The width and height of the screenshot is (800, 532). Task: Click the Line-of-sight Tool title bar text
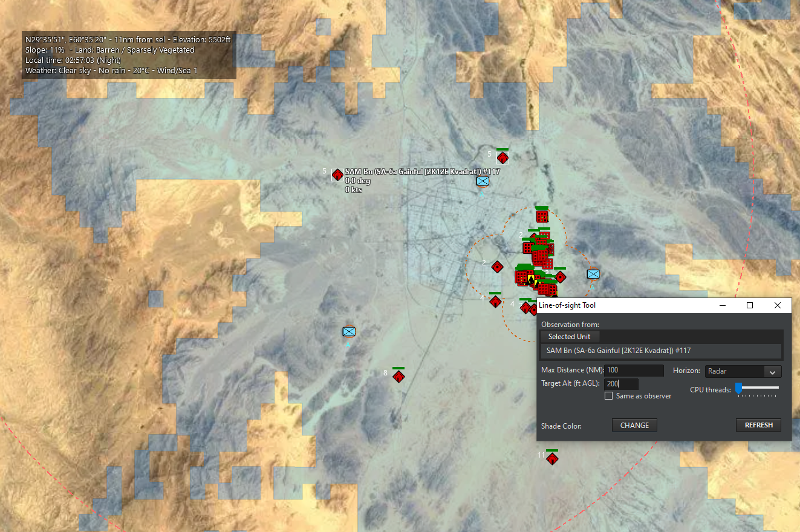click(567, 305)
